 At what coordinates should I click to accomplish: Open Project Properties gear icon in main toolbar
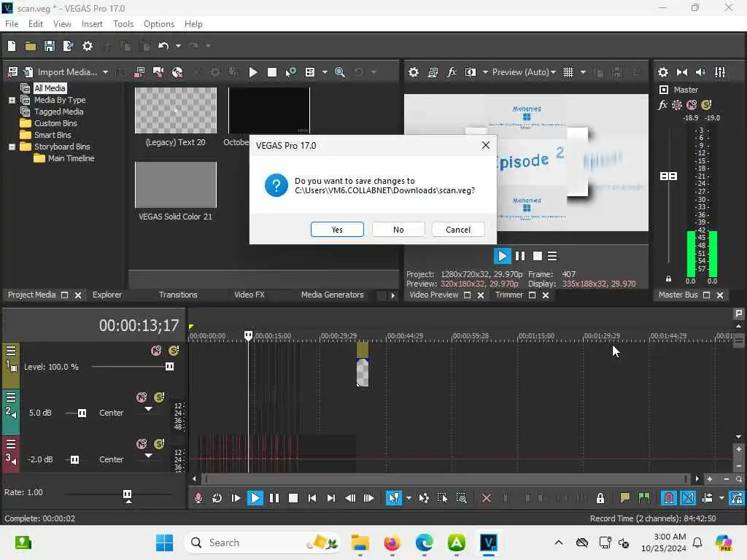(88, 46)
